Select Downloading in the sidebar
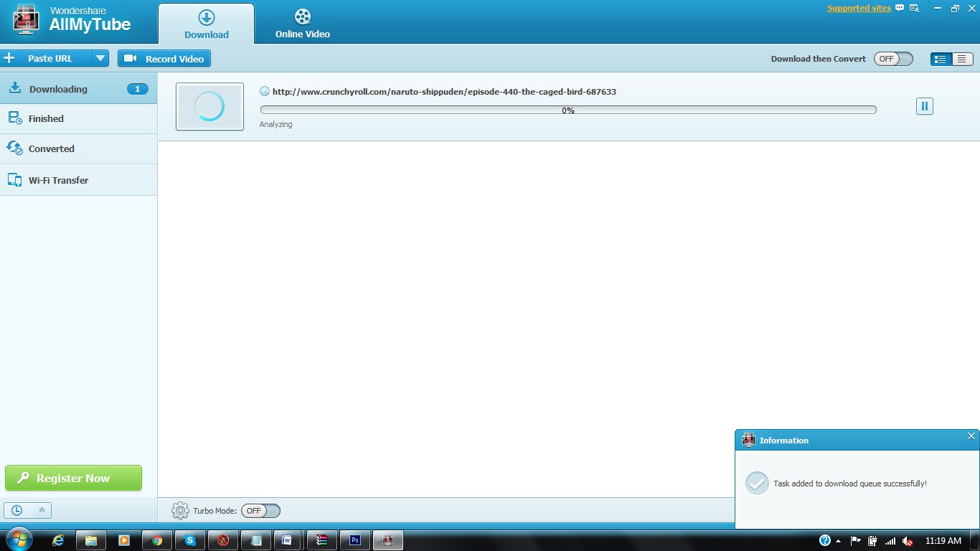This screenshot has height=551, width=980. (x=78, y=89)
